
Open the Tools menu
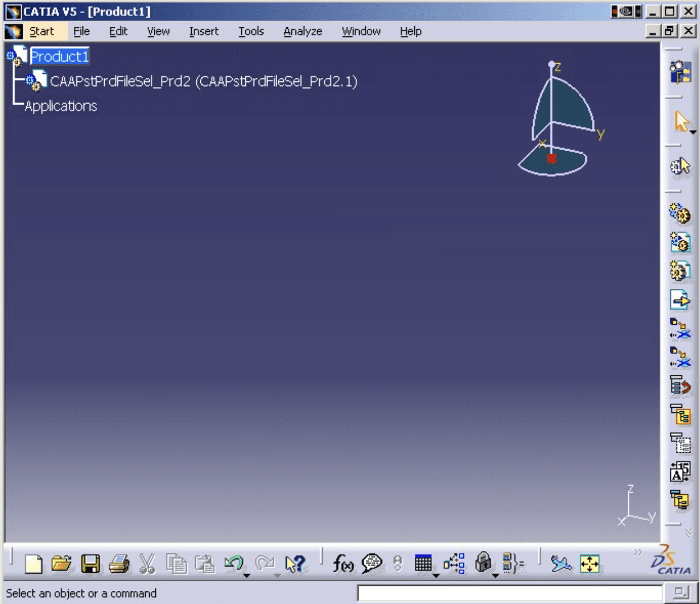pyautogui.click(x=251, y=31)
